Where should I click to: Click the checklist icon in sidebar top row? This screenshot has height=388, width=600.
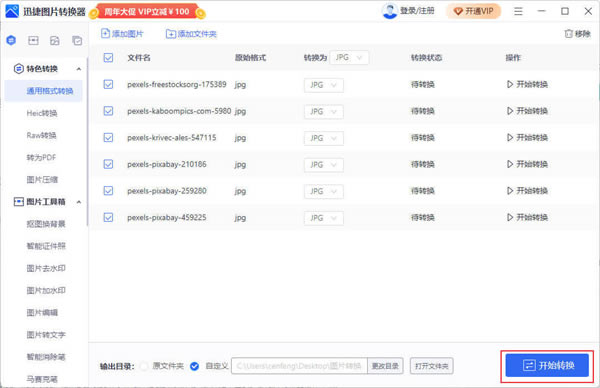77,40
